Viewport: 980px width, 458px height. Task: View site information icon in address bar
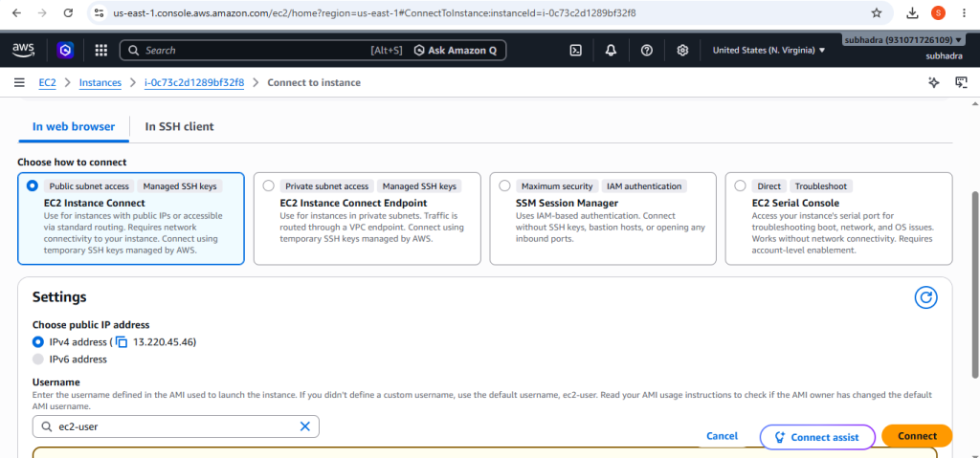(x=99, y=12)
